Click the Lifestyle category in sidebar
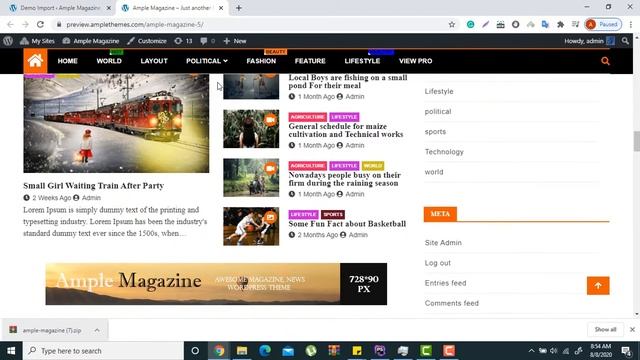This screenshot has height=360, width=640. click(x=439, y=91)
